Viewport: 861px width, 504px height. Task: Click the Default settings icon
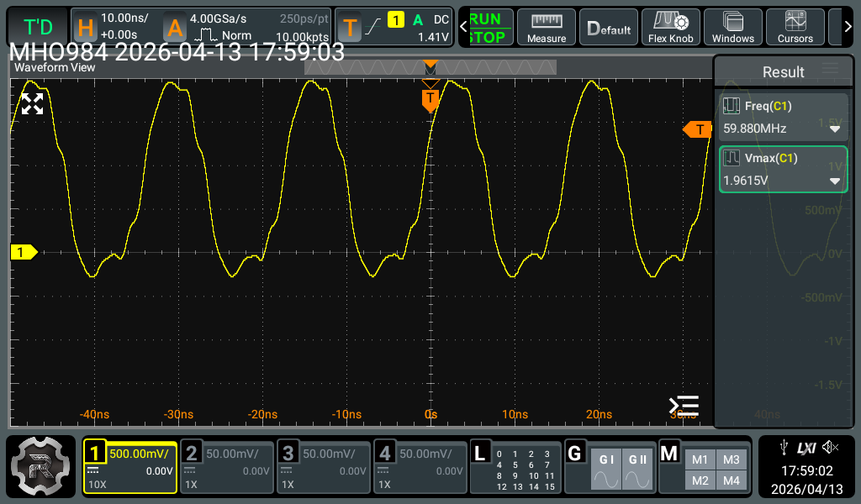(609, 27)
